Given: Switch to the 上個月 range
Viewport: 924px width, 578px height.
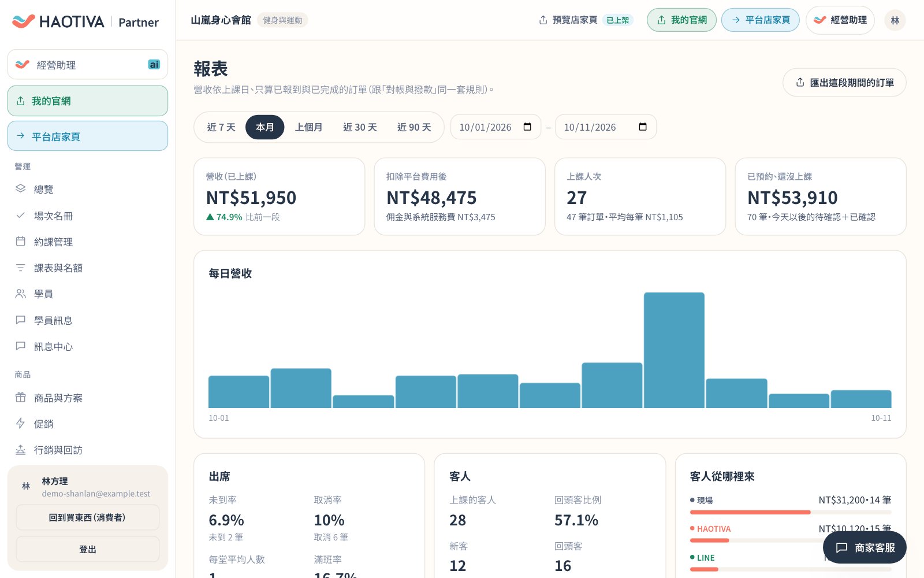Looking at the screenshot, I should coord(309,127).
